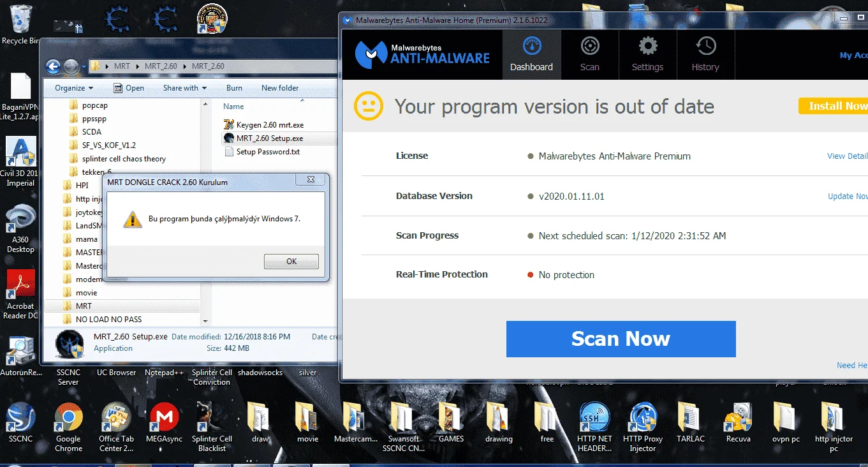Click the View Details license link
The height and width of the screenshot is (467, 868).
coord(848,156)
